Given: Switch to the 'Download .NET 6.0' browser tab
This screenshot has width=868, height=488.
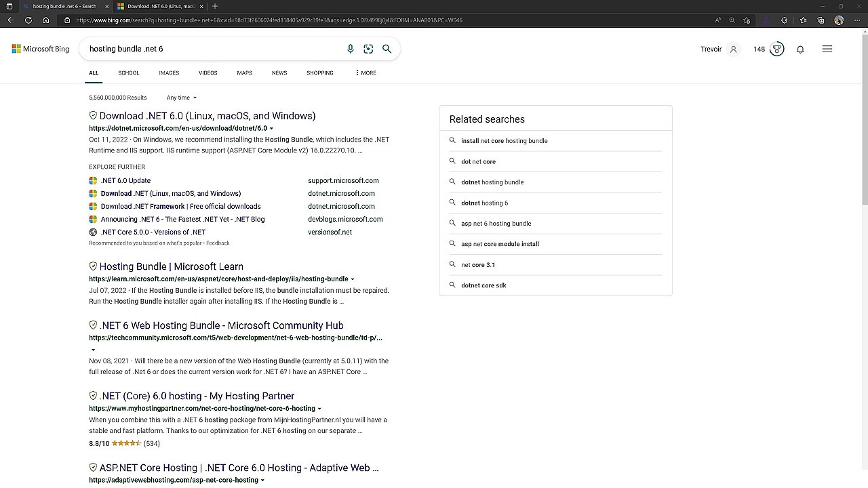Looking at the screenshot, I should tap(161, 6).
